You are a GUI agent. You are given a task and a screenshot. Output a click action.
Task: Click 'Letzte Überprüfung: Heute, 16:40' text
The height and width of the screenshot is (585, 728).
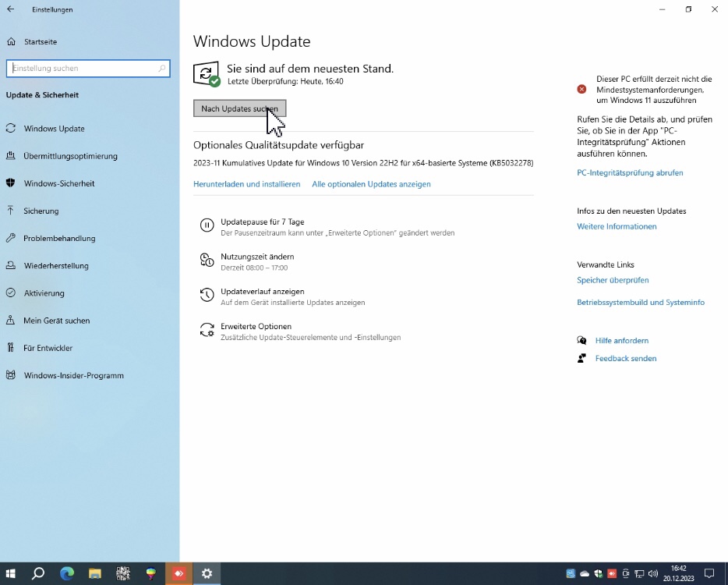tap(285, 82)
